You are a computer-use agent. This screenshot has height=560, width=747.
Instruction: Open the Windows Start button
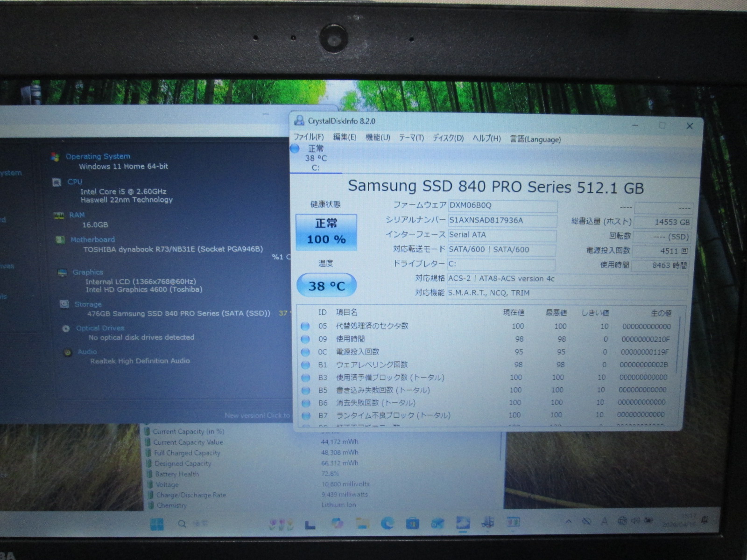point(157,525)
